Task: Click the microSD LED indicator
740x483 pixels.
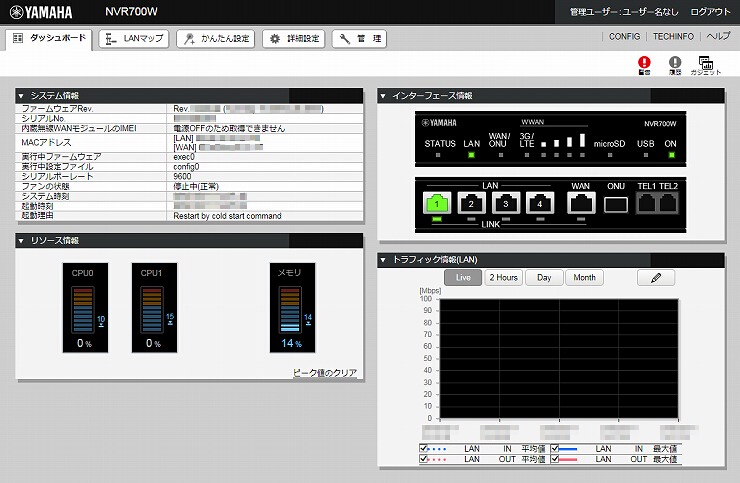Action: [610, 155]
